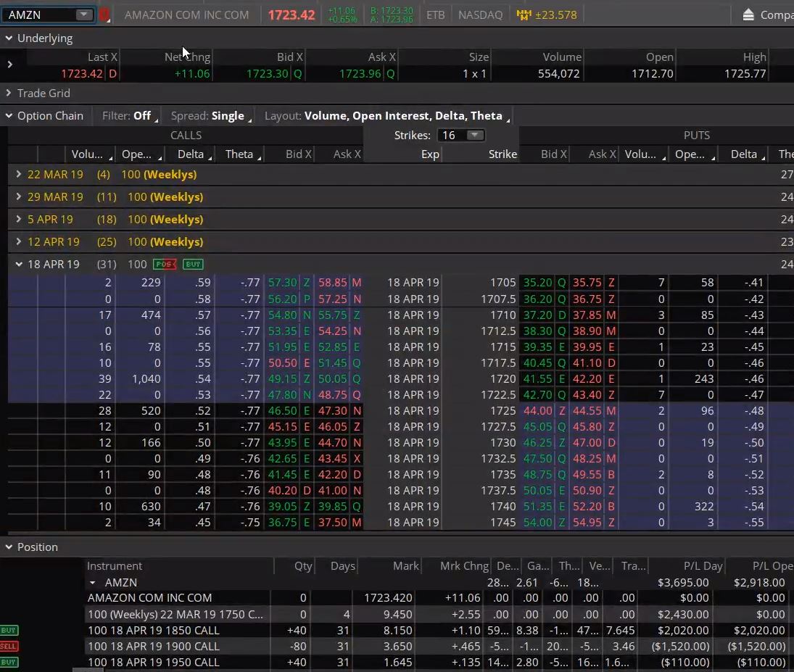This screenshot has width=794, height=672.
Task: Click SELL badge beside the 1900 CALL position
Action: [9, 646]
